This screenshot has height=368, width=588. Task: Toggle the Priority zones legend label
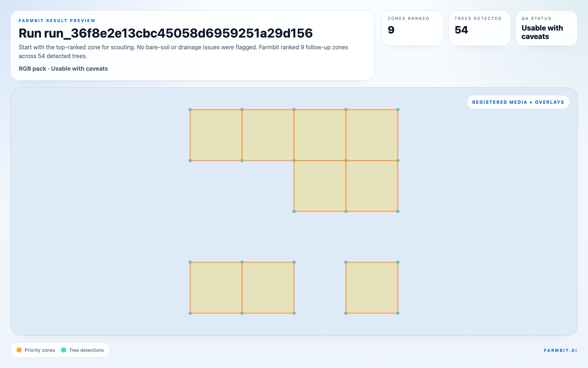[40, 350]
